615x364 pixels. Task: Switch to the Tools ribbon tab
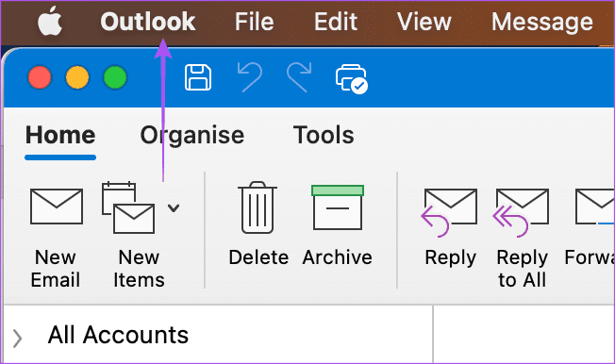click(324, 136)
